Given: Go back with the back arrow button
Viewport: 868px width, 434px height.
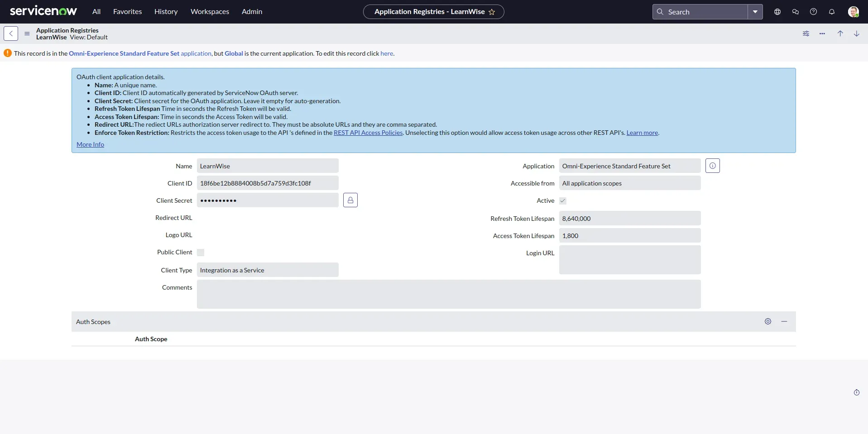Looking at the screenshot, I should [x=11, y=33].
